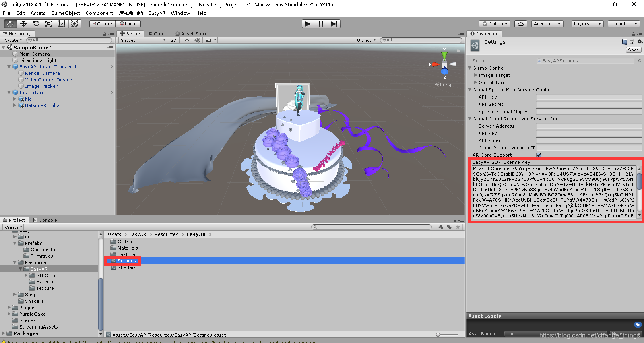Open the Layers dropdown
Image resolution: width=644 pixels, height=343 pixels.
587,24
